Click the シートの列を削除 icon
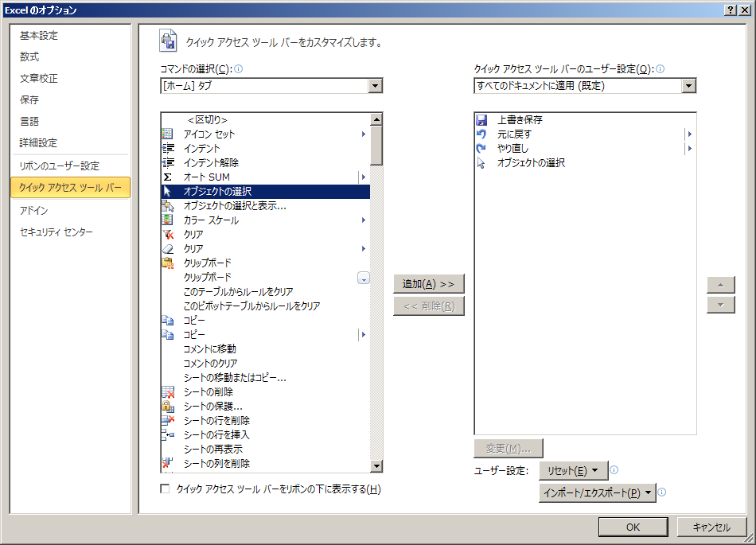This screenshot has width=756, height=545. [x=167, y=463]
